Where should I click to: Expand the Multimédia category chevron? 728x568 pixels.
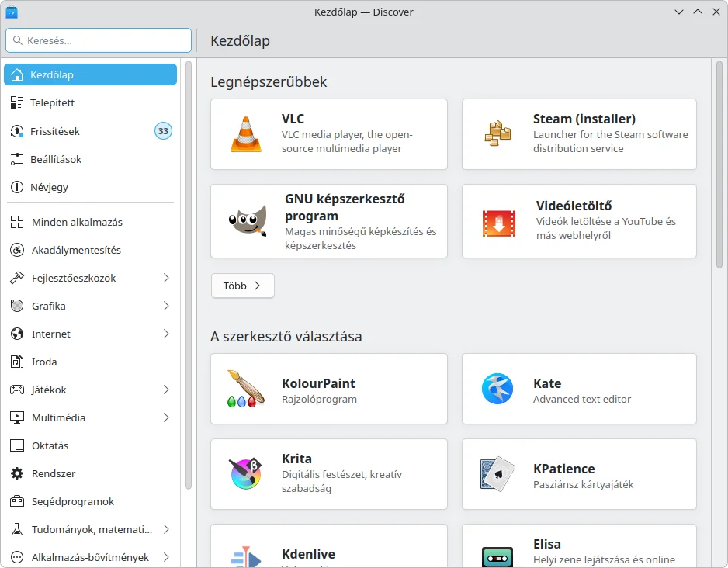166,417
